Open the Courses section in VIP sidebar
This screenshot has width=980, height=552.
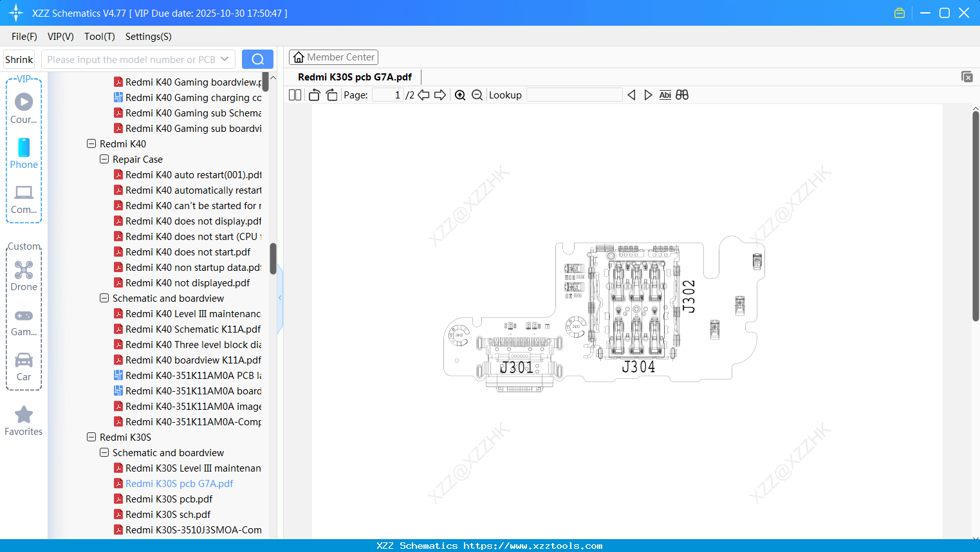coord(24,109)
